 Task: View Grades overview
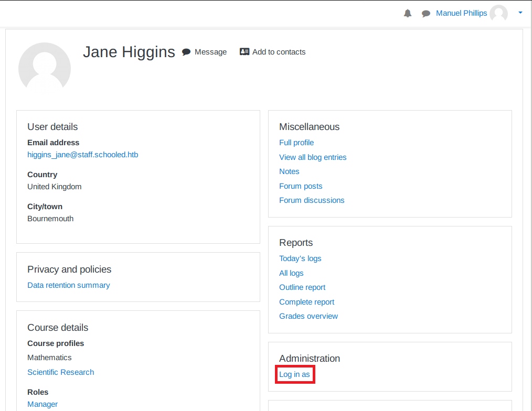[x=308, y=316]
